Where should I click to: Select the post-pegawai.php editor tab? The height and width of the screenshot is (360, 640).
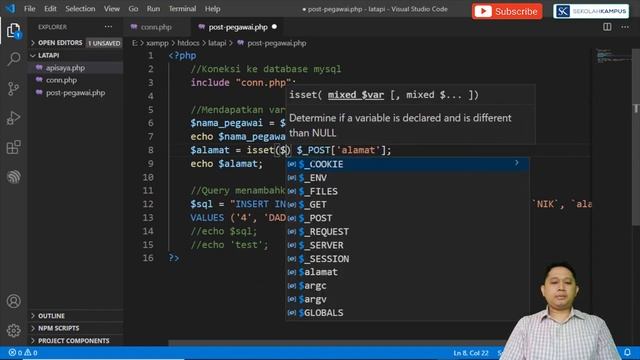click(238, 27)
